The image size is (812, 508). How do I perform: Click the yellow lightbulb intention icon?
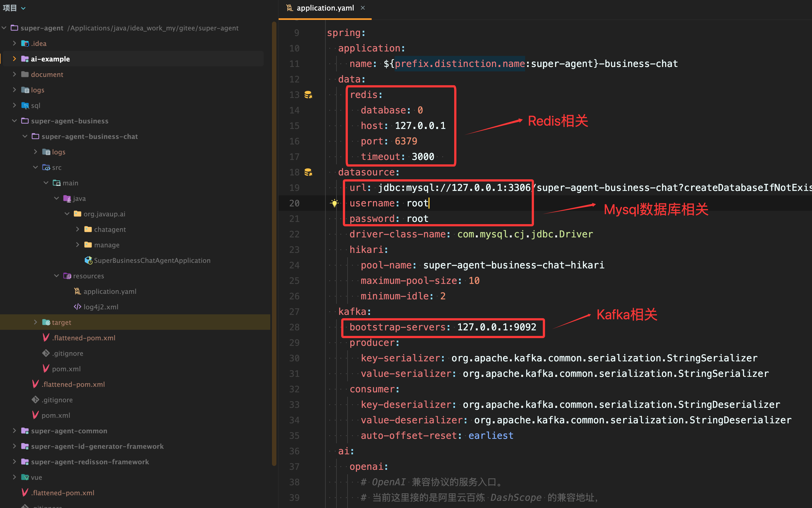coord(334,203)
